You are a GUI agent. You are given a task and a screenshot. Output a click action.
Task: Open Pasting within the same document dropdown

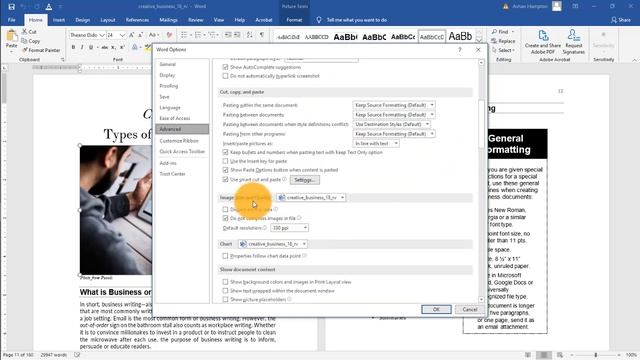[394, 105]
